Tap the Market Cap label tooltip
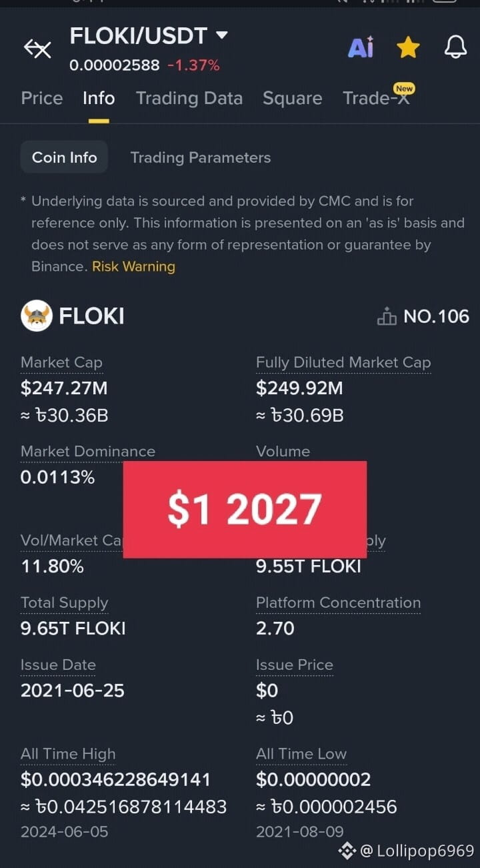The image size is (480, 868). point(61,362)
